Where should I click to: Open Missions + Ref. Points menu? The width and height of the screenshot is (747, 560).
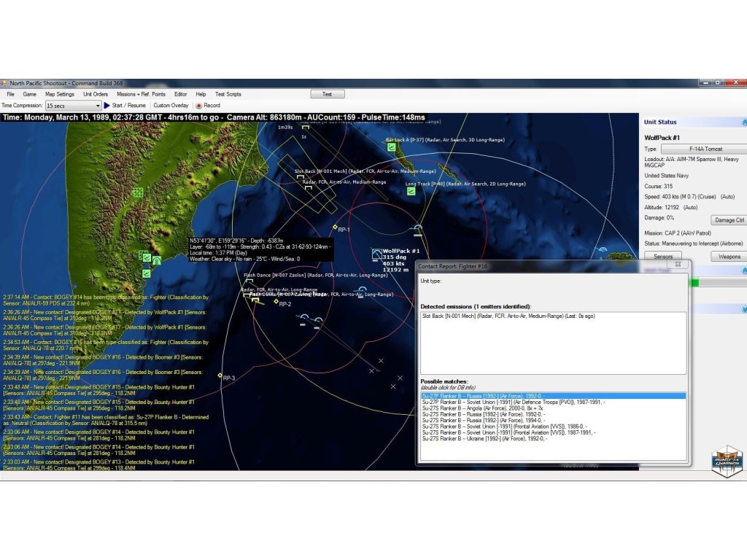141,94
